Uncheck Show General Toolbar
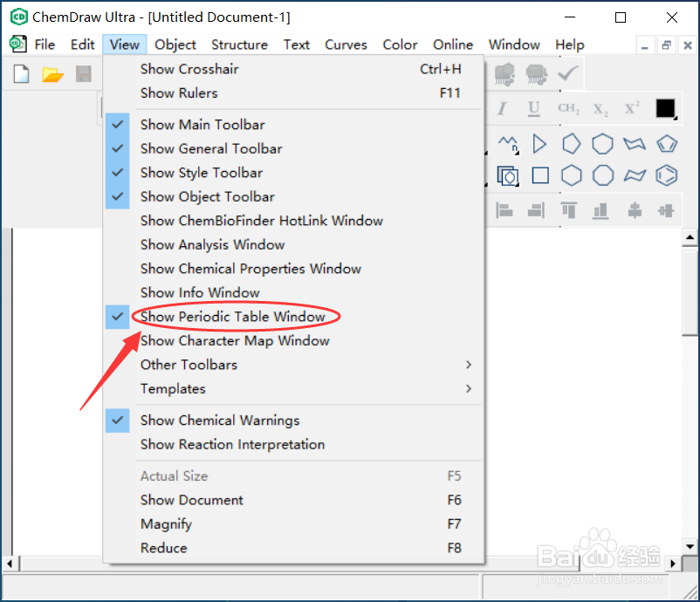 click(x=294, y=148)
